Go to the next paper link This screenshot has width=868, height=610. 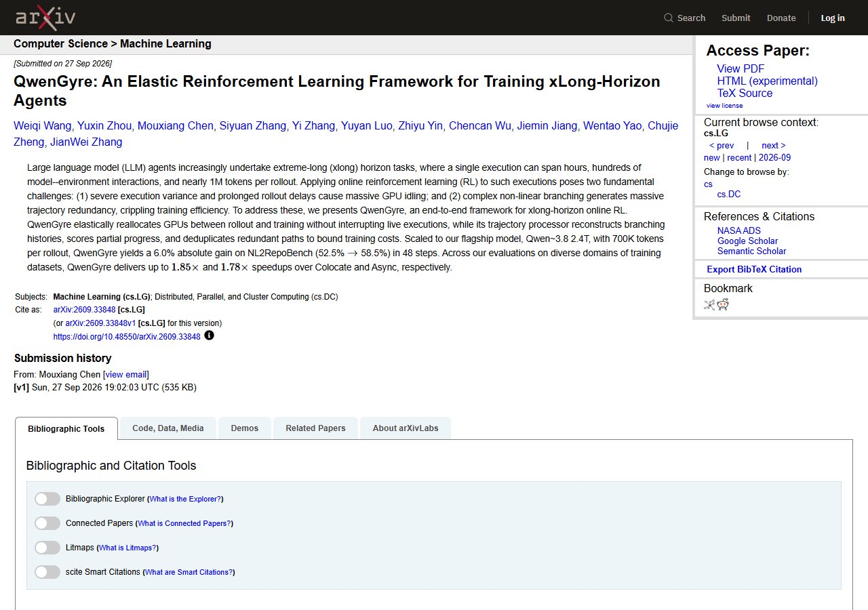tap(774, 146)
